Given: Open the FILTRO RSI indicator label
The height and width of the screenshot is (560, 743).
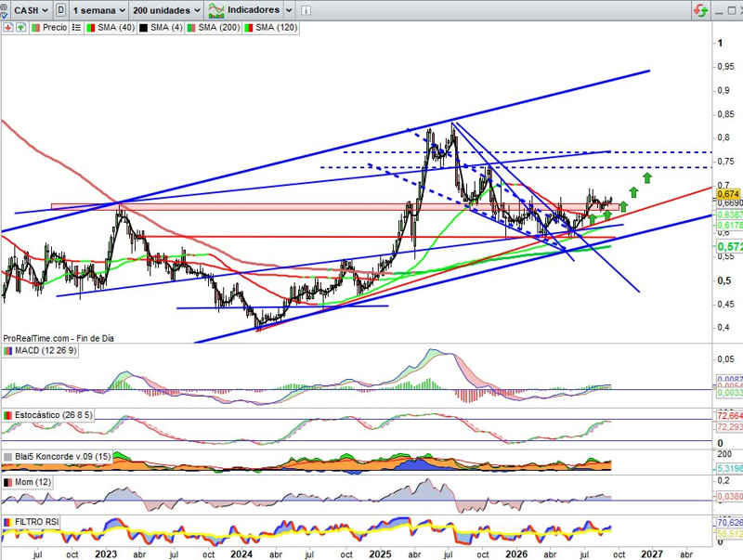Looking at the screenshot, I should coord(36,522).
